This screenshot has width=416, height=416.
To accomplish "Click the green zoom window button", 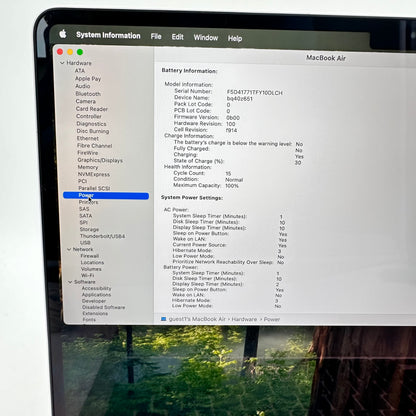I will [80, 52].
